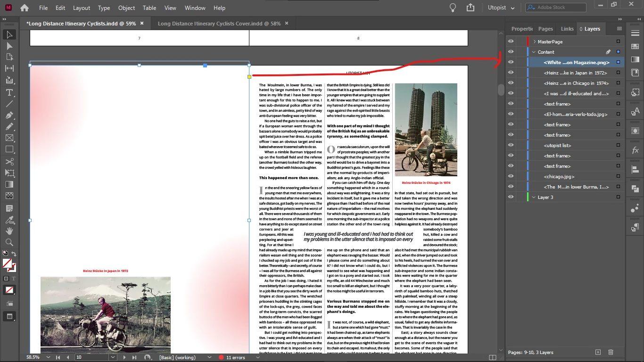
Task: Toggle visibility of White Magazine.png item
Action: click(511, 62)
